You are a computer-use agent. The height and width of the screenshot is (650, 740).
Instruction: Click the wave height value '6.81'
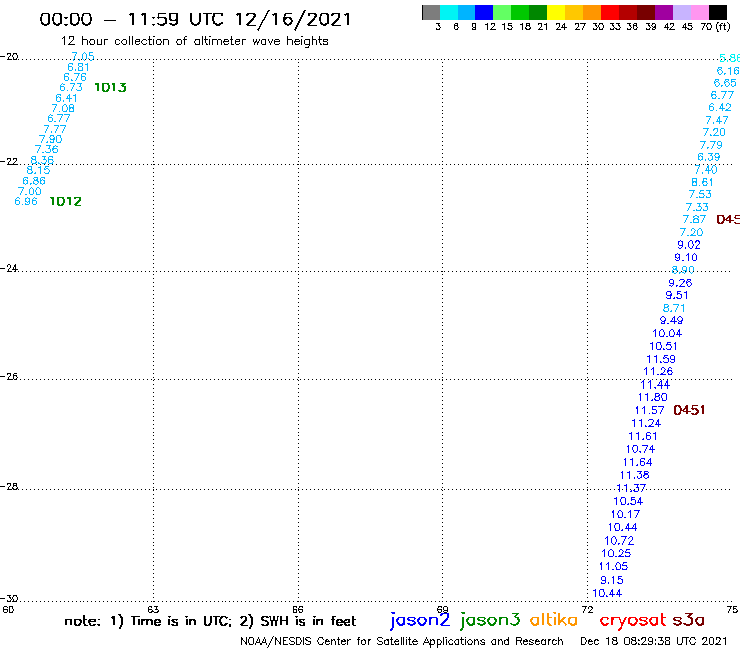(x=78, y=67)
